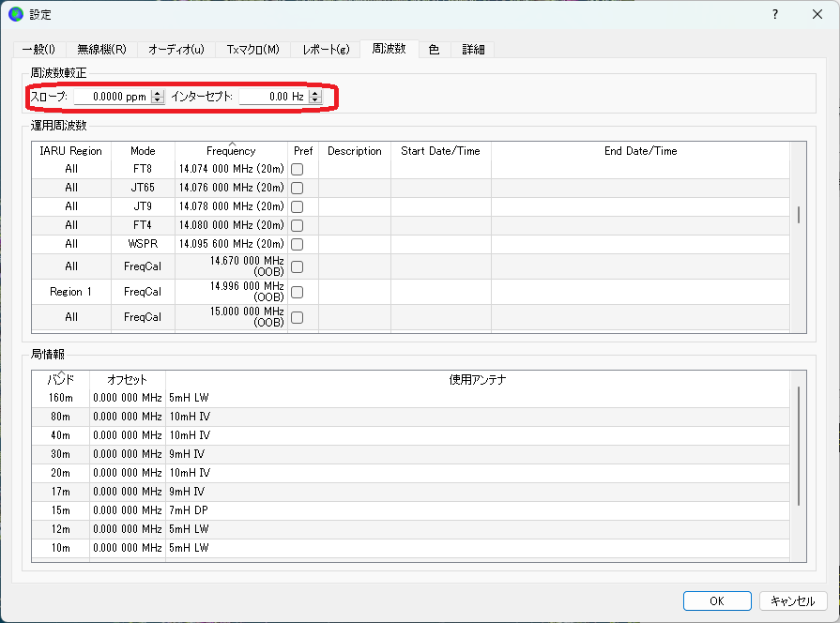Click the 10m band offset value
The image size is (840, 623).
128,548
